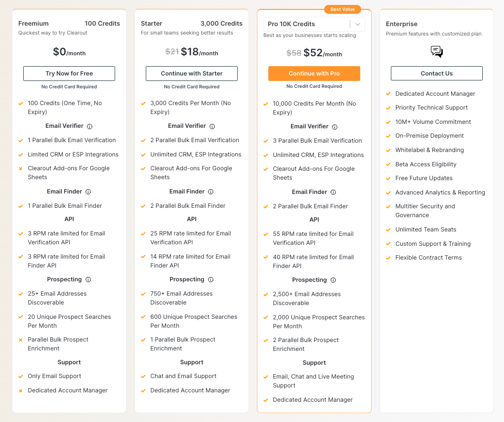The width and height of the screenshot is (504, 422).
Task: Click the orange Continue with Pro button
Action: (314, 74)
